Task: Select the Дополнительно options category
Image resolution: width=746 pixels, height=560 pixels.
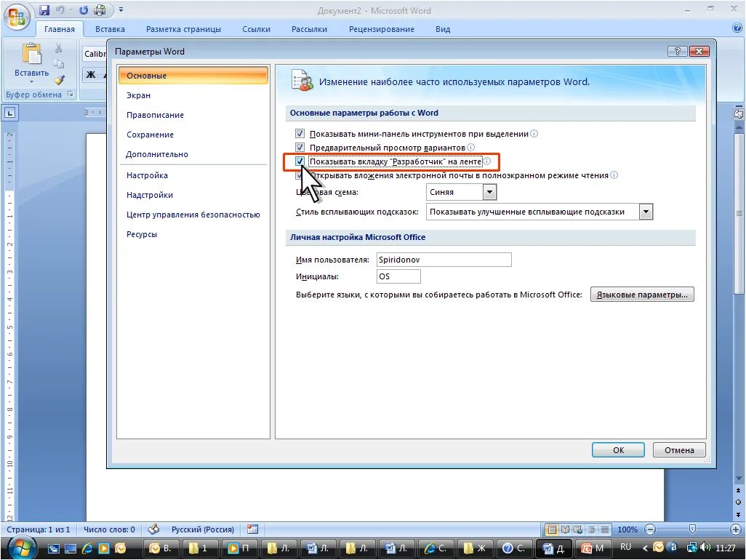Action: [193, 154]
